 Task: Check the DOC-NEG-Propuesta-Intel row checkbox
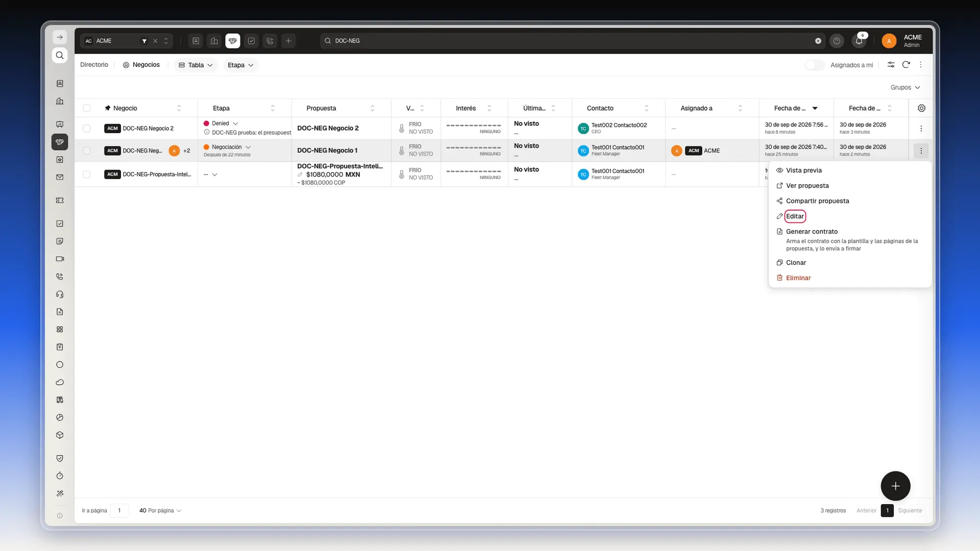(87, 174)
